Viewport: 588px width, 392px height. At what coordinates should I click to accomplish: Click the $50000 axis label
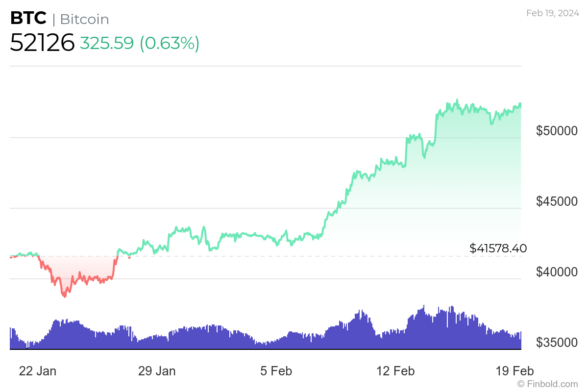tap(557, 131)
